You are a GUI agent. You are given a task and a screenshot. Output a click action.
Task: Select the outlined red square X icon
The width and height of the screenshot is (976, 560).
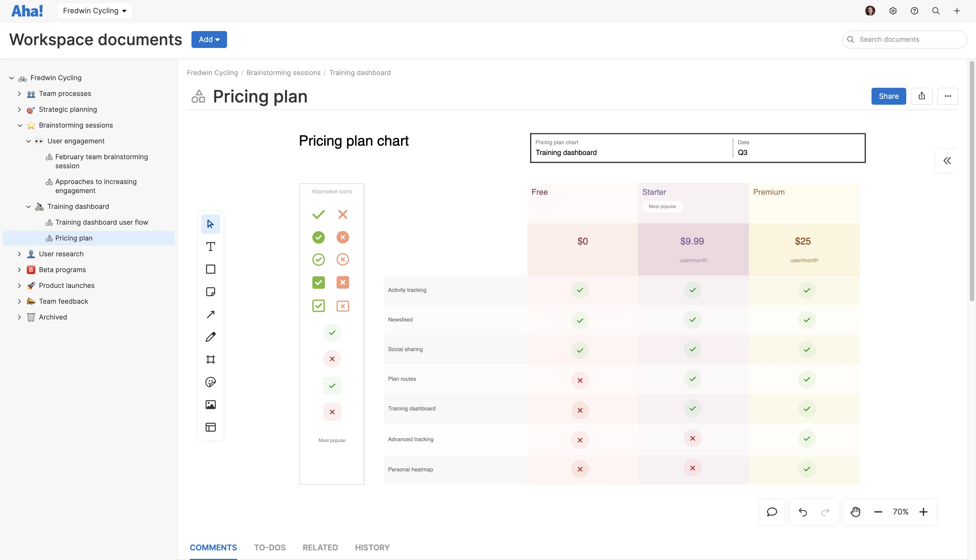click(x=342, y=306)
